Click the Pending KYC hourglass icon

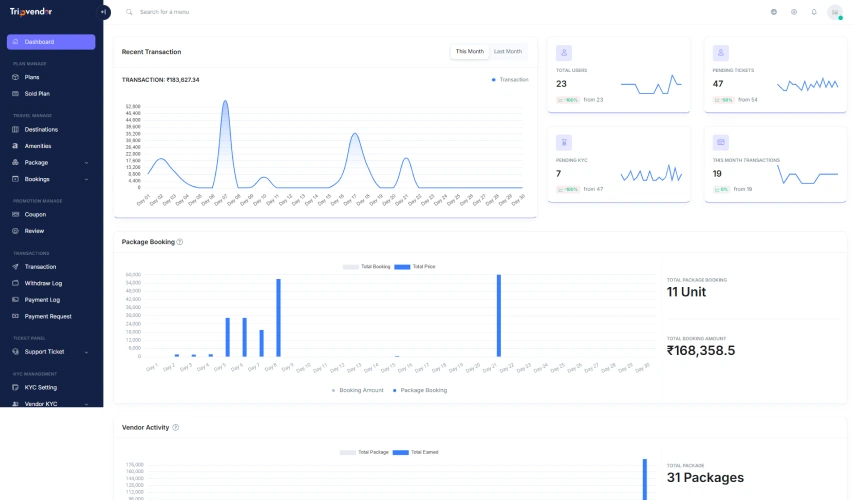click(564, 143)
